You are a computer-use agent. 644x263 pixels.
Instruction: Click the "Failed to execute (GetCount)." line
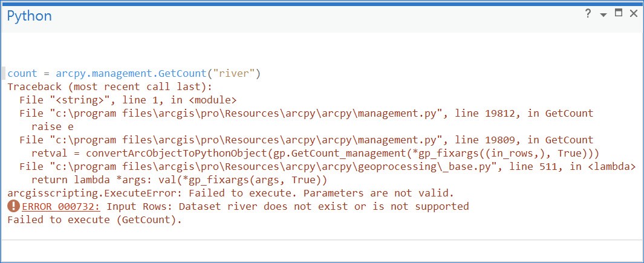[94, 220]
